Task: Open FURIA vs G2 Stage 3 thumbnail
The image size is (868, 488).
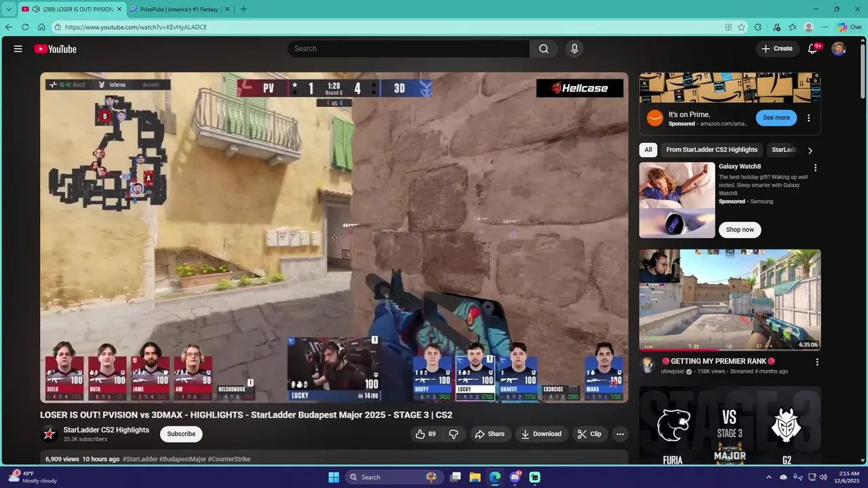Action: (730, 426)
